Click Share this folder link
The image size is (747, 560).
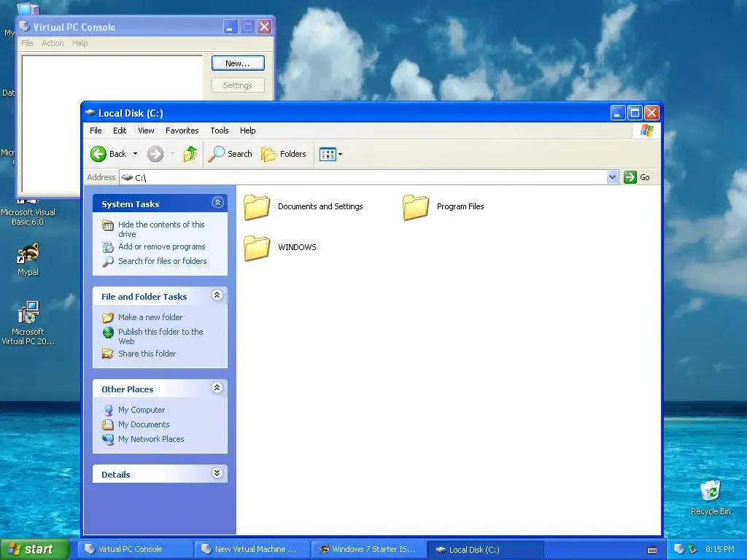pyautogui.click(x=147, y=354)
